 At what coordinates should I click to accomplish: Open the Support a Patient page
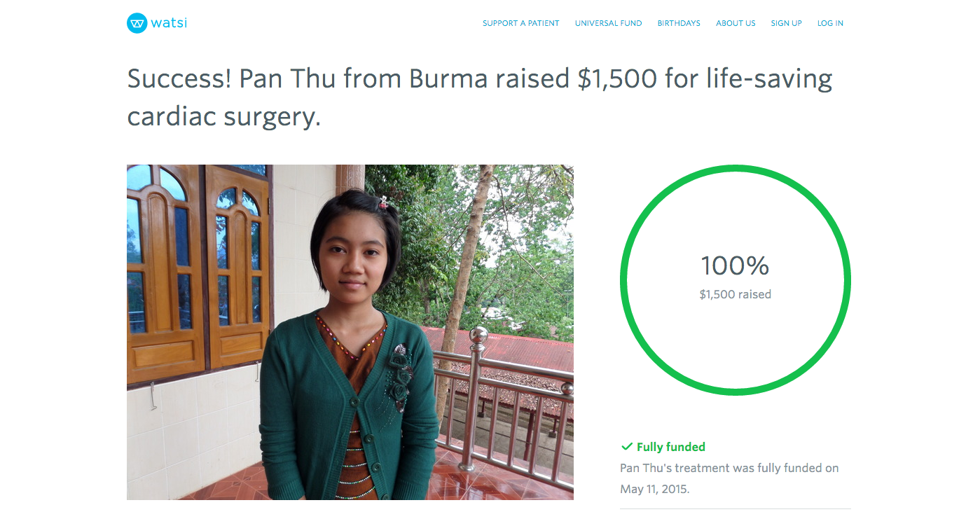tap(520, 23)
